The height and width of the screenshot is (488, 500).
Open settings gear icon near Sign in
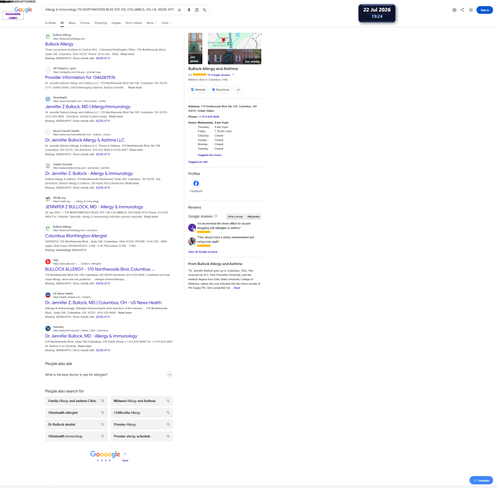454,10
